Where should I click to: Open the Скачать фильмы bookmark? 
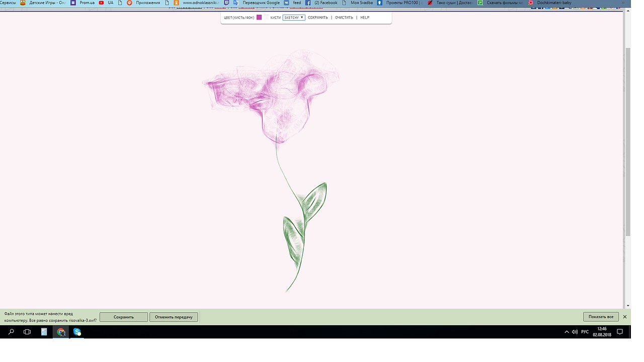coord(501,3)
